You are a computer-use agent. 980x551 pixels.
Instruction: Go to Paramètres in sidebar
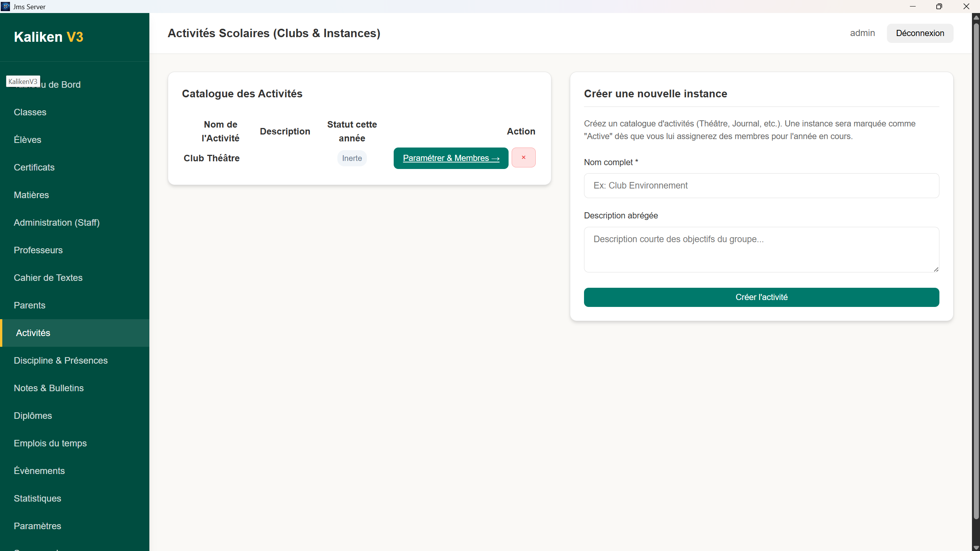pyautogui.click(x=38, y=526)
